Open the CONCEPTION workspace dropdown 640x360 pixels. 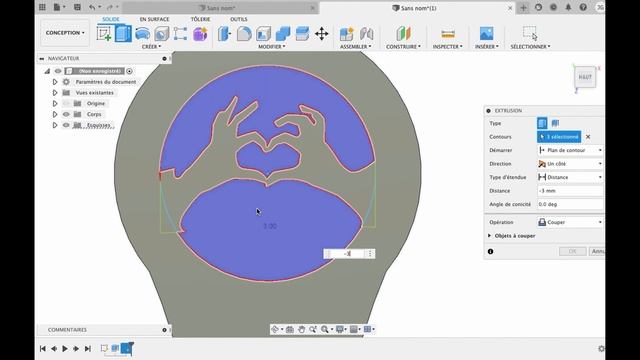tap(65, 33)
